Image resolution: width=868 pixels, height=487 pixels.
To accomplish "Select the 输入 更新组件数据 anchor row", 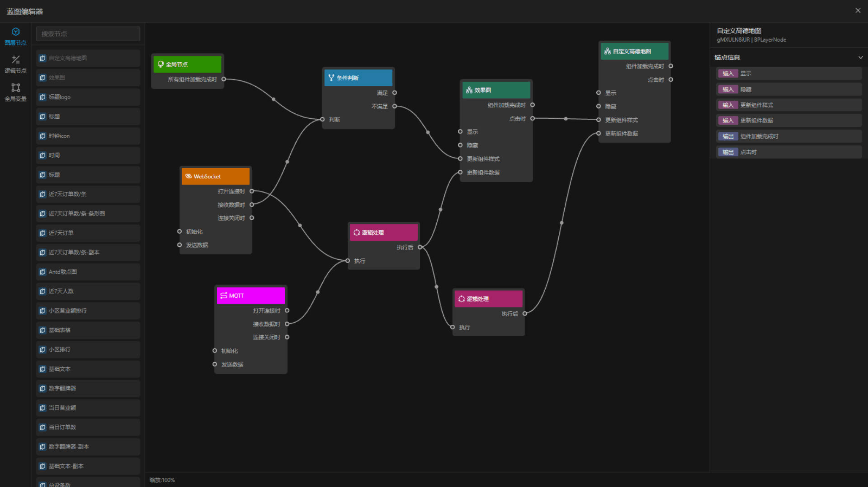I will tap(789, 120).
